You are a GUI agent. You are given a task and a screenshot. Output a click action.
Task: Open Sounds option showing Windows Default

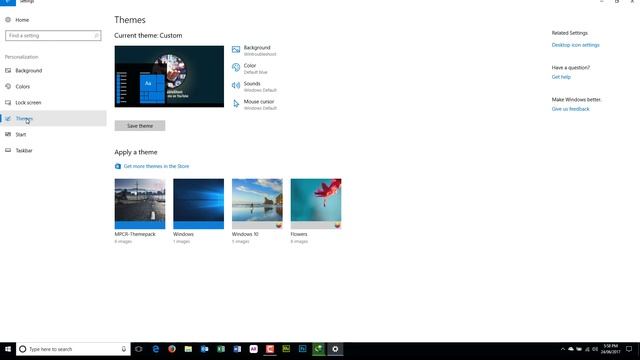coord(254,86)
